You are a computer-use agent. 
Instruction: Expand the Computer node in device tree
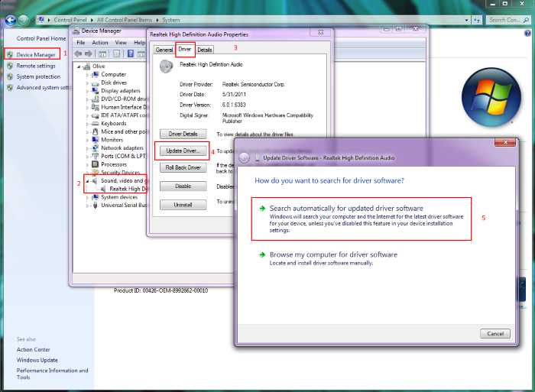(87, 75)
